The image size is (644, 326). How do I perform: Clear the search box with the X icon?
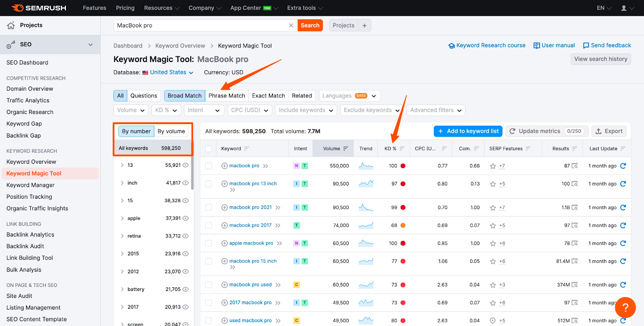click(x=291, y=25)
